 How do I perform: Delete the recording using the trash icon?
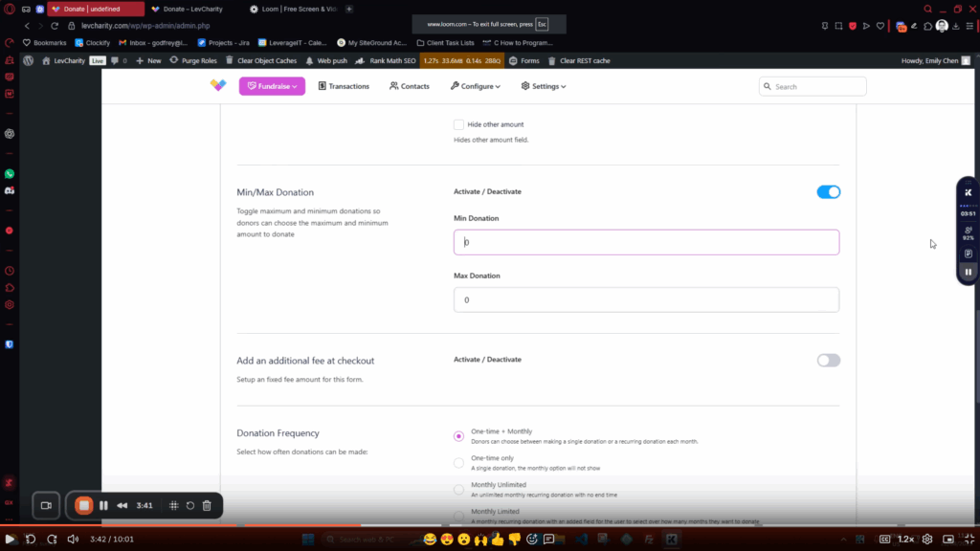click(207, 505)
